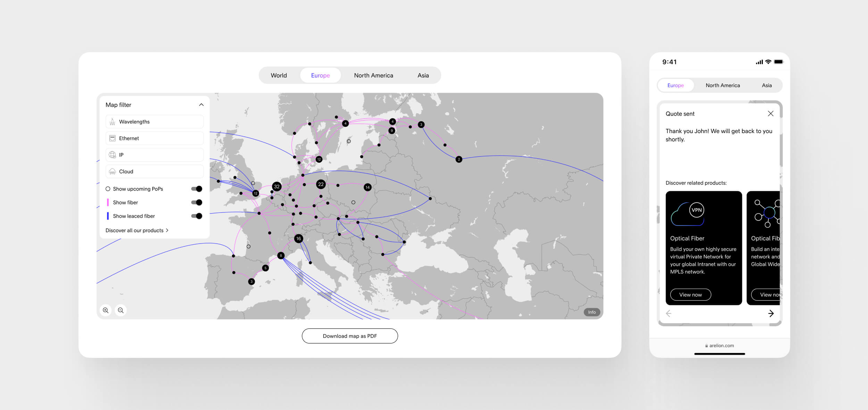868x410 pixels.
Task: Click the cluster marker labeled 22
Action: (x=321, y=184)
